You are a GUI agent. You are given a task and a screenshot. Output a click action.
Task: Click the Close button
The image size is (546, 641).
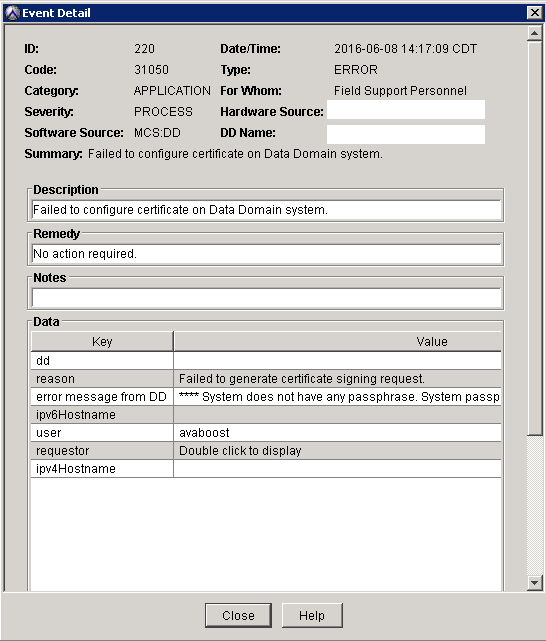click(x=238, y=615)
